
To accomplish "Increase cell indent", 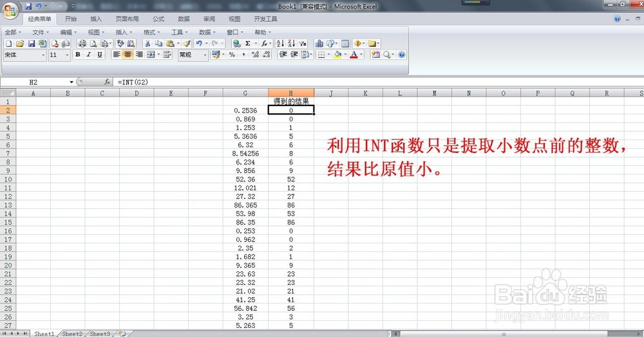I will click(x=294, y=55).
